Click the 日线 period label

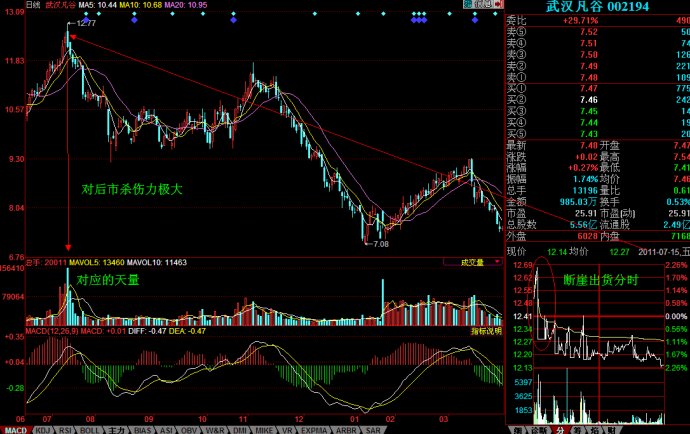click(x=33, y=5)
